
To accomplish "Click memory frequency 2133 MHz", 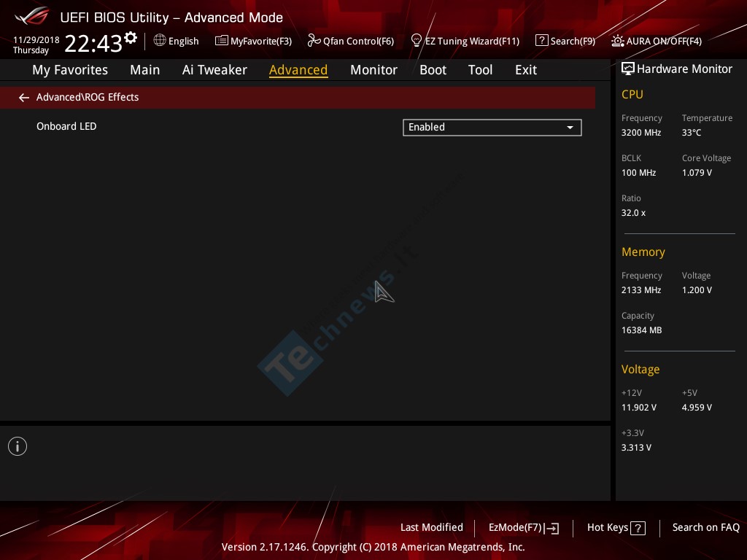I will tap(641, 290).
